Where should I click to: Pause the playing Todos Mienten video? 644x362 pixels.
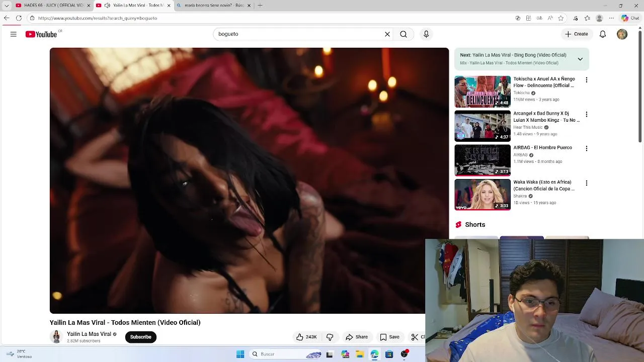249,180
